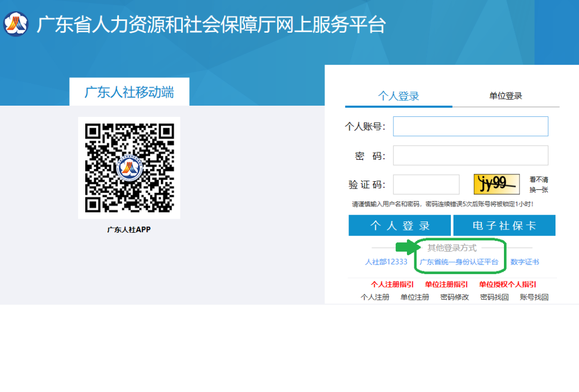The width and height of the screenshot is (579, 392).
Task: Refresh captcha via 看不清换一张
Action: 539,184
